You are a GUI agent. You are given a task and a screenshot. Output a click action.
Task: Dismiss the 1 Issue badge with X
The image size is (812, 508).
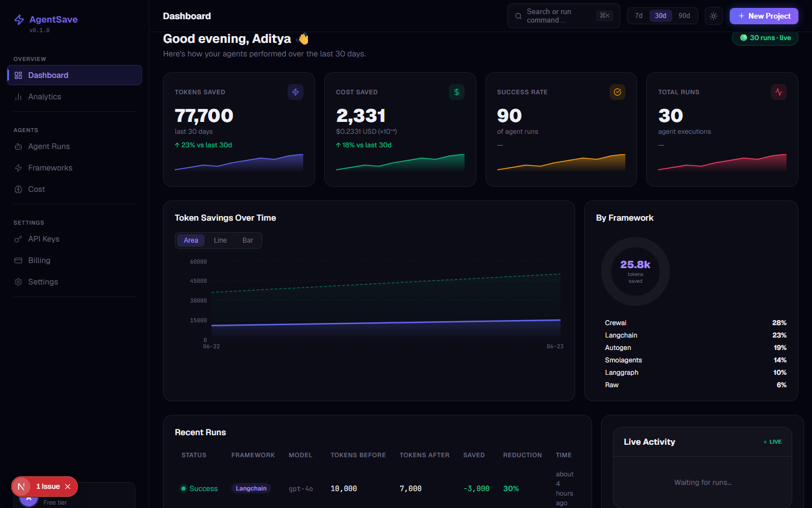[x=68, y=487]
